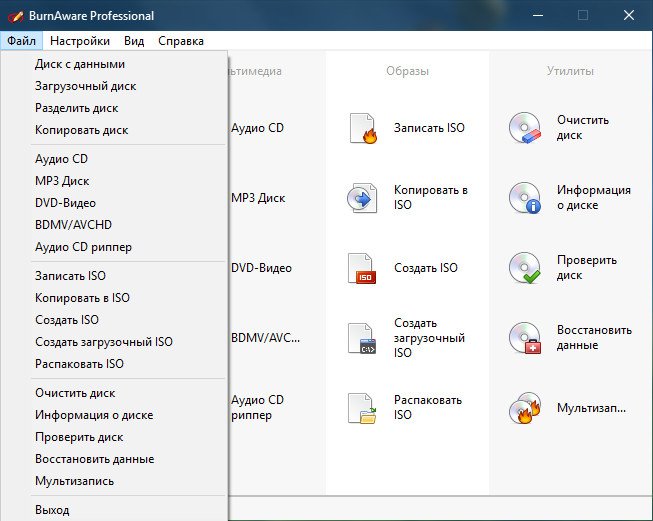
Task: Click the Распаковать ISO folder document icon
Action: pos(362,409)
